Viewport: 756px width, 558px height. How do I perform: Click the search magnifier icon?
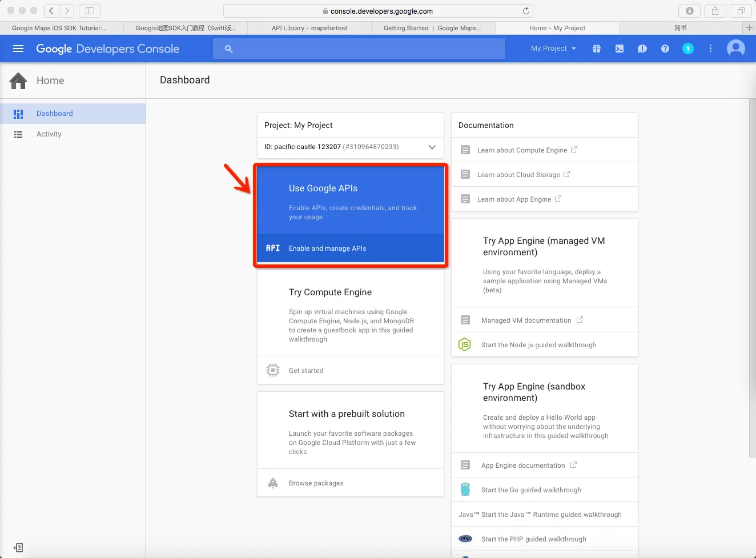click(228, 49)
